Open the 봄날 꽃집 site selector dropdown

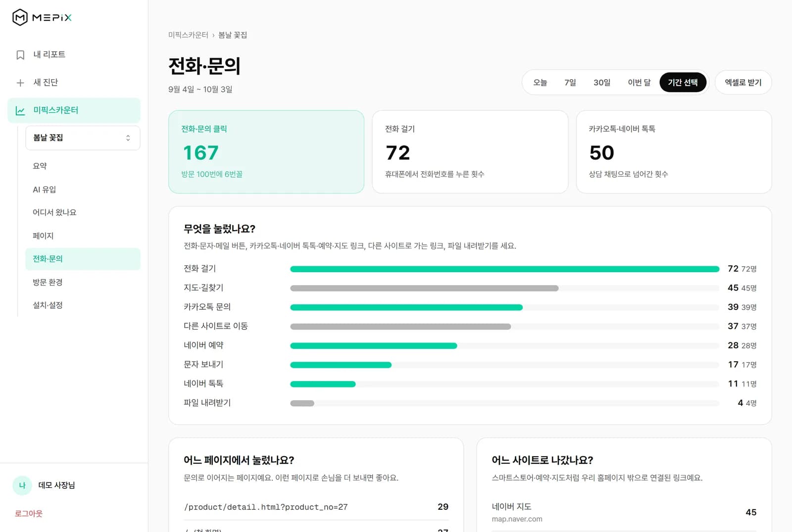[x=83, y=138]
